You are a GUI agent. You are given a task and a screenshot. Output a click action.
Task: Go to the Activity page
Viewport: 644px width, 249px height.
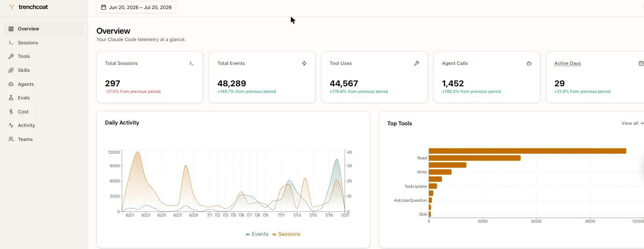pyautogui.click(x=44, y=125)
